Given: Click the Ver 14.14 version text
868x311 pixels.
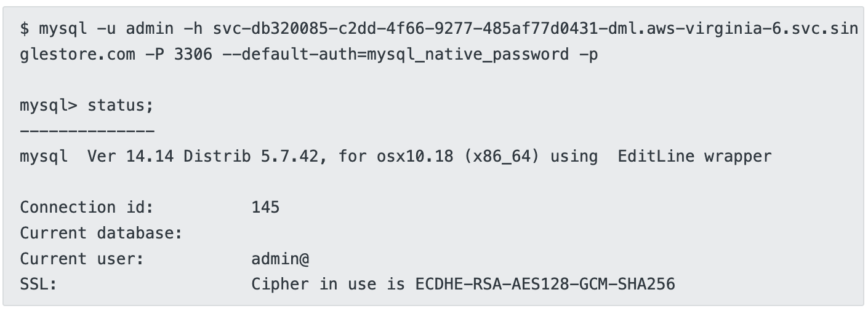Looking at the screenshot, I should [x=131, y=156].
